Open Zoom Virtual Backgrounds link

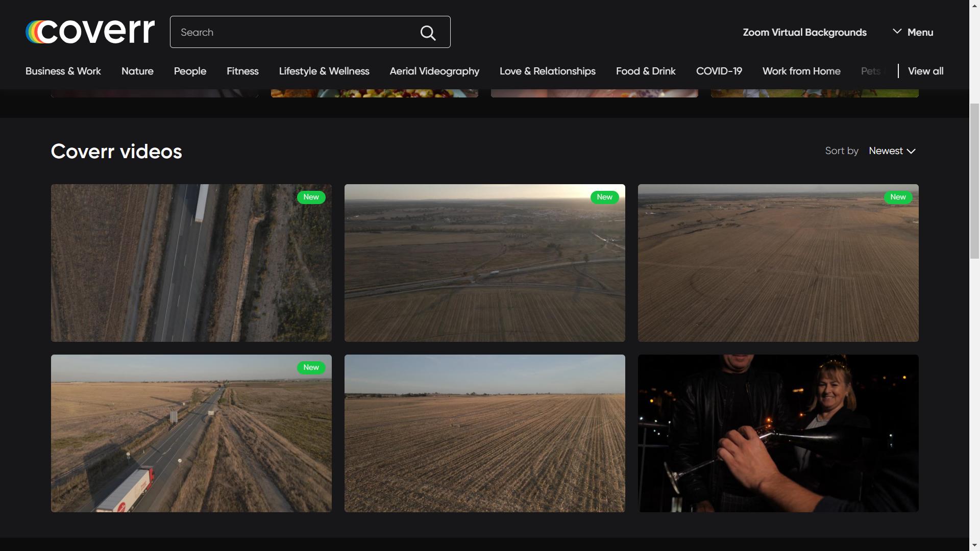pyautogui.click(x=804, y=32)
